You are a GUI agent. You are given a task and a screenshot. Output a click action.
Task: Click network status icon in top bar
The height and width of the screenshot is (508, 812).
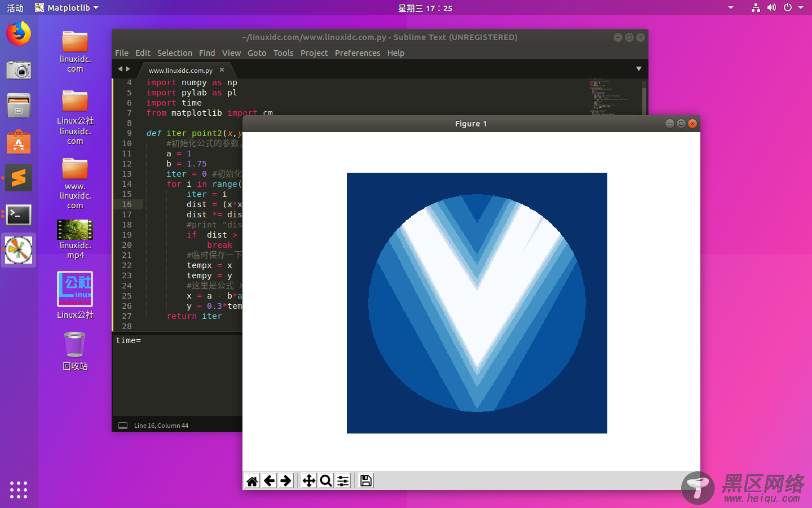coord(756,8)
